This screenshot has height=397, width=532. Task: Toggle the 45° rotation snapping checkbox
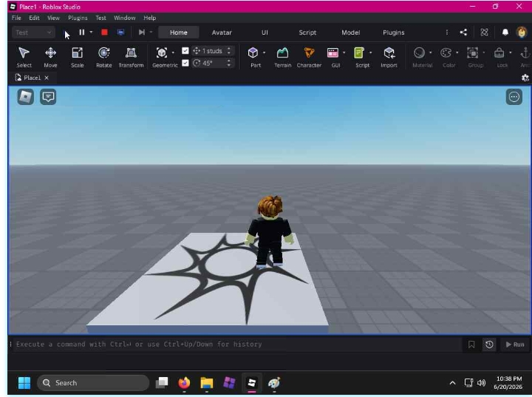185,63
